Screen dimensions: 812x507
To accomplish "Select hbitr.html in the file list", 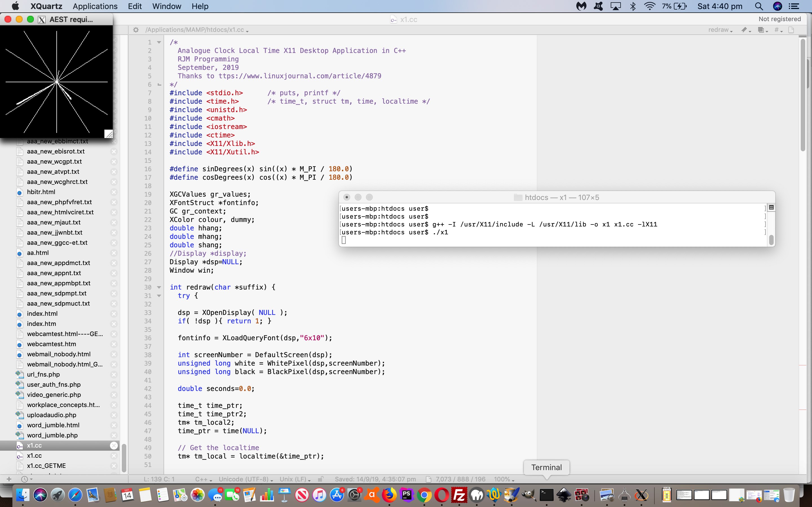I will [x=41, y=192].
